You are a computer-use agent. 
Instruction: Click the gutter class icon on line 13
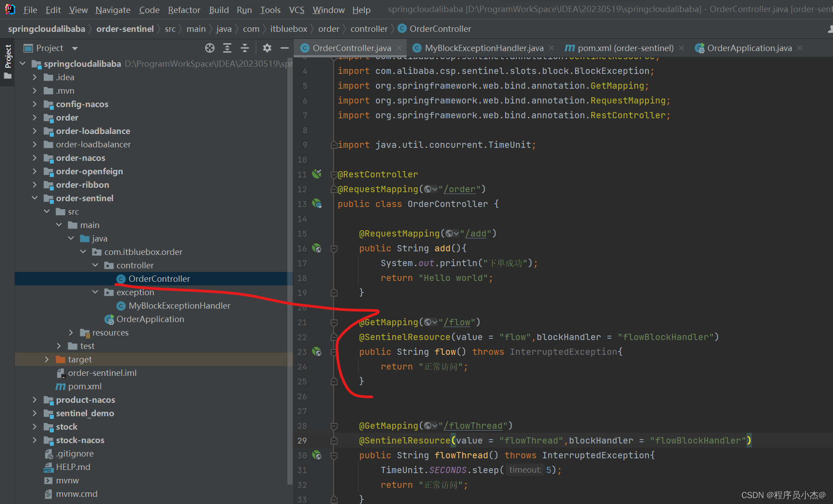pos(317,204)
